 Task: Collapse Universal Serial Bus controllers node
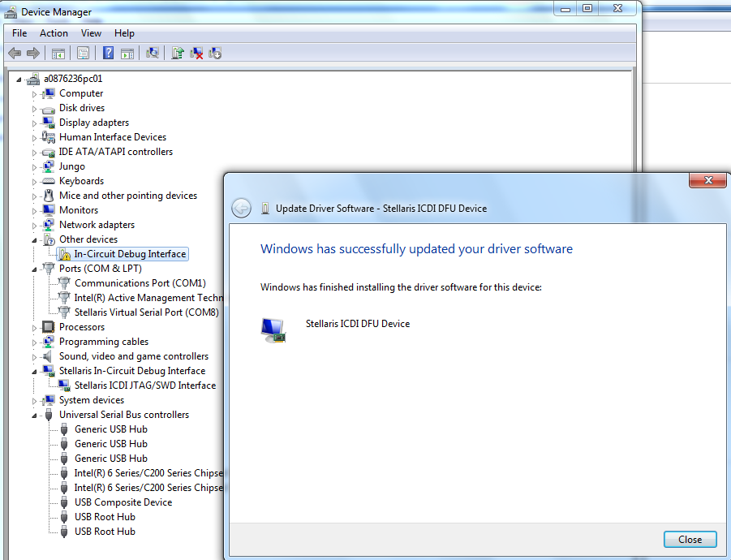click(x=34, y=416)
